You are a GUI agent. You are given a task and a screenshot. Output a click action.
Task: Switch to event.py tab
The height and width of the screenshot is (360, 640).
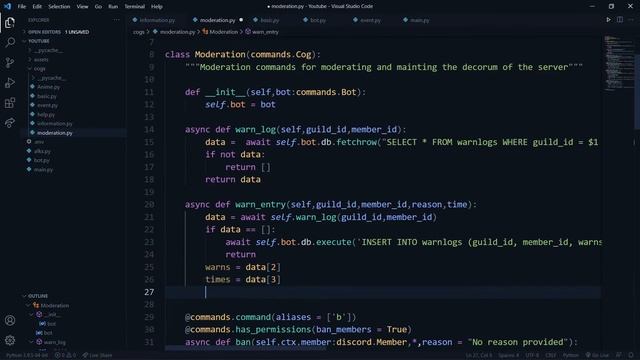click(367, 20)
